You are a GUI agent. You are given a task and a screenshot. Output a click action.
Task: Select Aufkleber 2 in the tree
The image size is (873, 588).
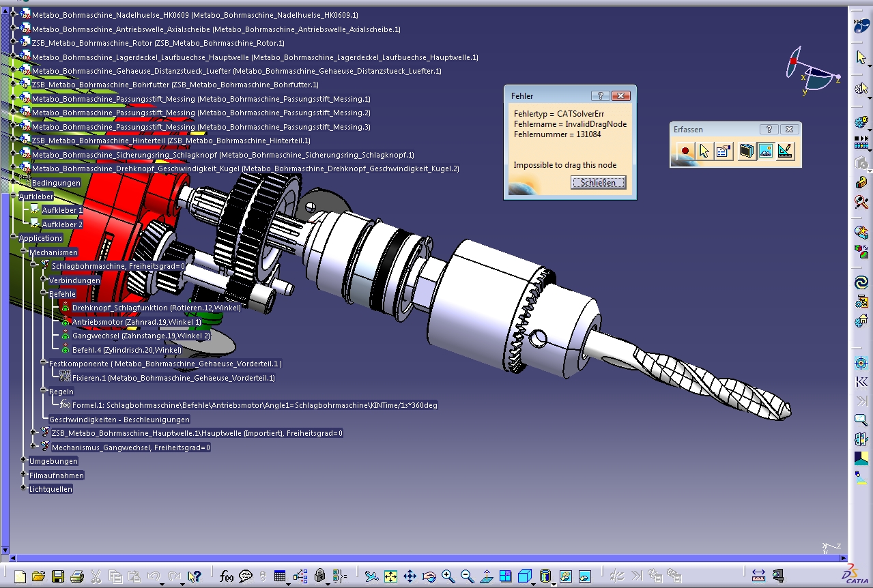pyautogui.click(x=62, y=224)
